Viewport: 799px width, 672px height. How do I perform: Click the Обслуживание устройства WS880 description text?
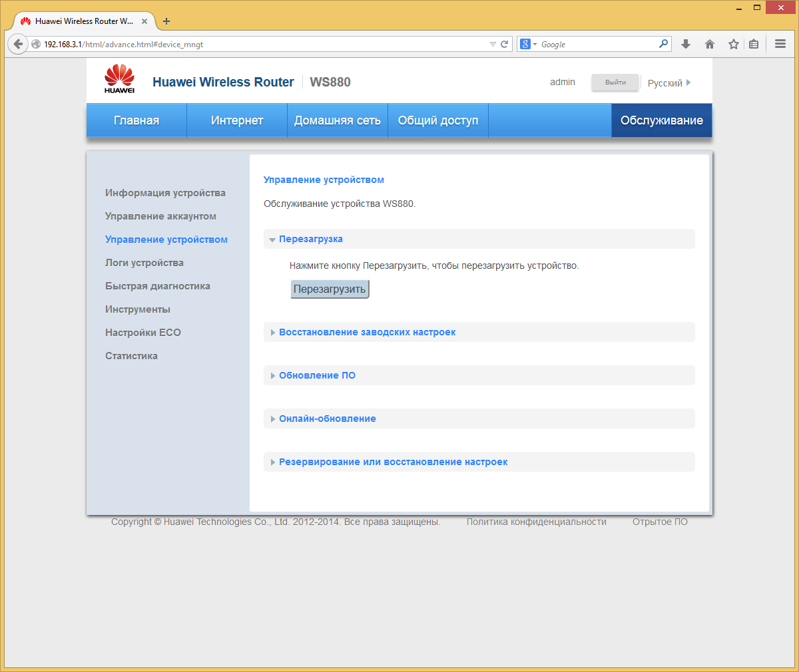pos(340,204)
